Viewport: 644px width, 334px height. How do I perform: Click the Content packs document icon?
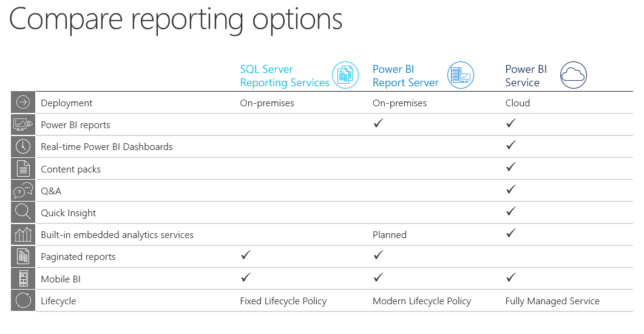pos(23,169)
